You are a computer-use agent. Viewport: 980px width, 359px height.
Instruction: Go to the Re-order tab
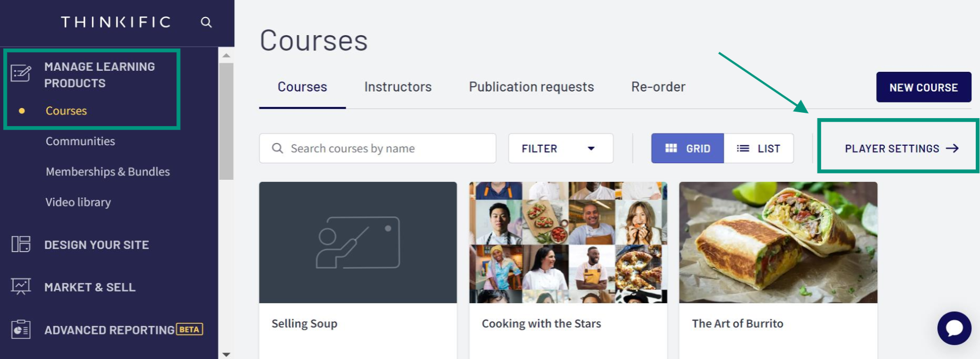(658, 87)
